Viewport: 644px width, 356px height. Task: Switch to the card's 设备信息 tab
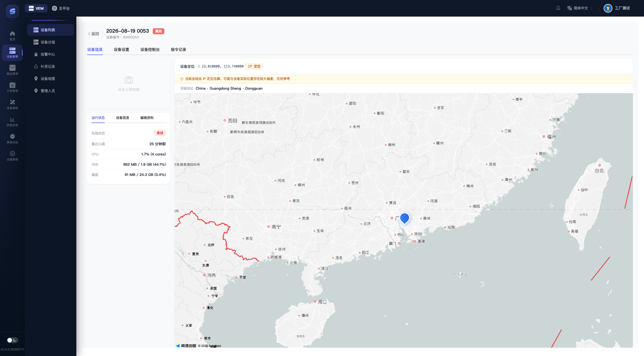pyautogui.click(x=123, y=118)
